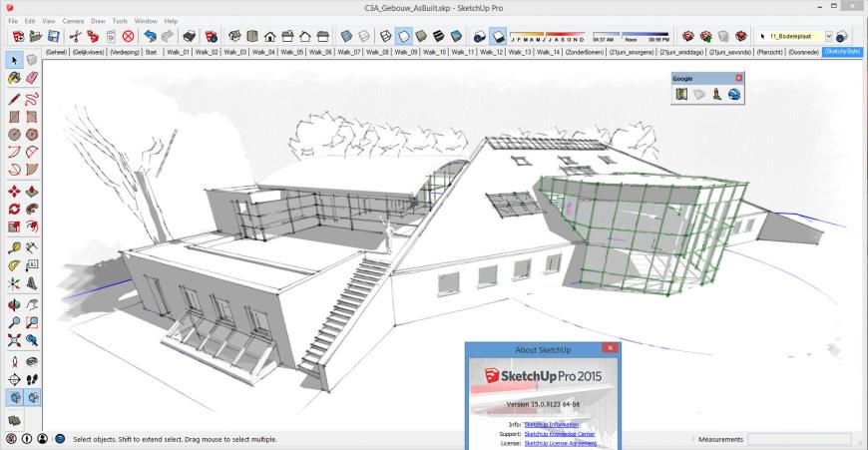
Task: Click the blue Undo arrow
Action: [150, 37]
